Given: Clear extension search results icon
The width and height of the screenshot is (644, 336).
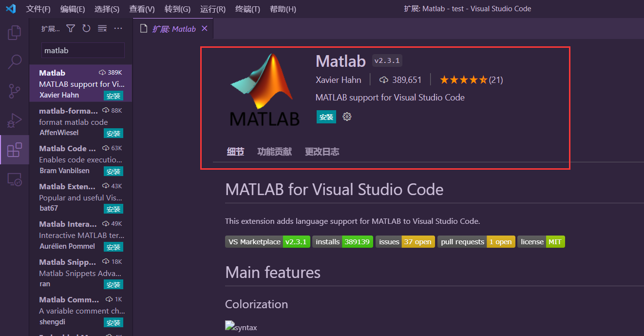Looking at the screenshot, I should click(x=102, y=29).
